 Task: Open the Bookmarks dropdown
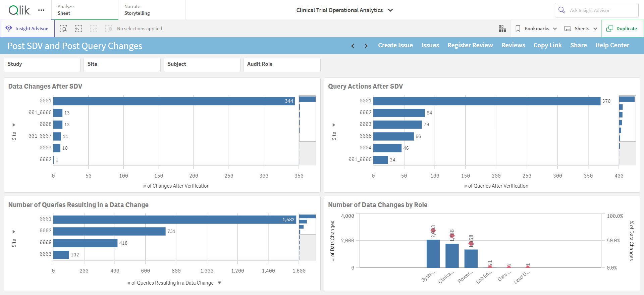(536, 29)
